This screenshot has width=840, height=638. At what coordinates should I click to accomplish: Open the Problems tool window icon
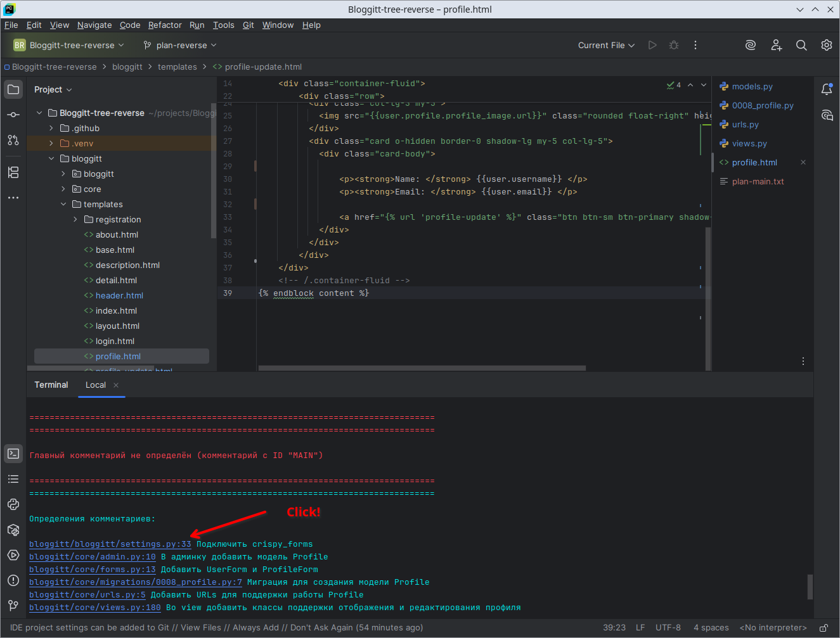(x=13, y=580)
